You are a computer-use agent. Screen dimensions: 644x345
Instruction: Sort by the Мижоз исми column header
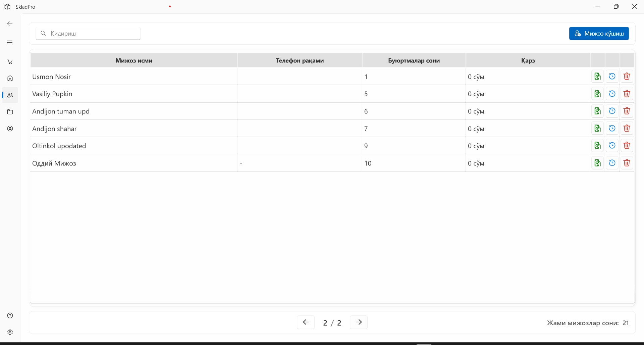pos(134,60)
